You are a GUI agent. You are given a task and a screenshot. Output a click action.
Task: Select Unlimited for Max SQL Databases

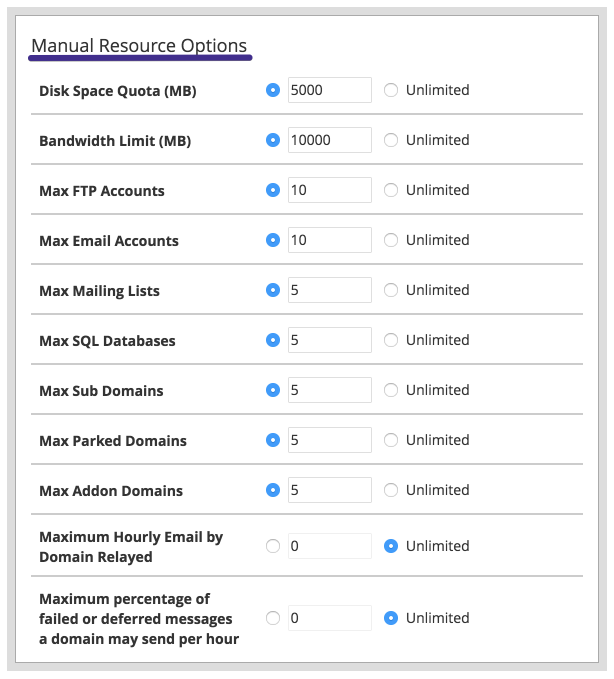tap(391, 340)
